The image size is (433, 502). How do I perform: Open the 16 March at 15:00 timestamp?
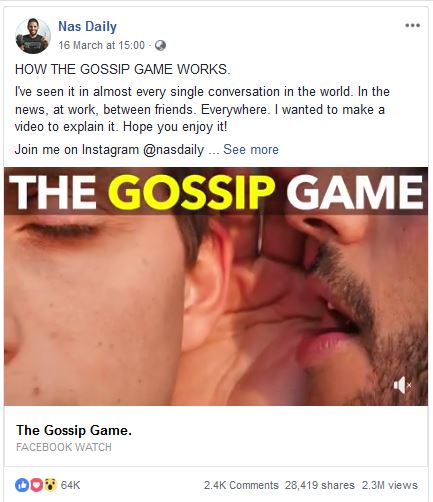click(x=102, y=45)
